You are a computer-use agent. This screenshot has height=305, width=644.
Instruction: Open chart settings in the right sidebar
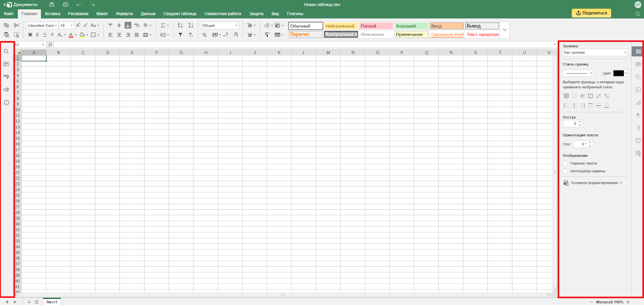[638, 103]
